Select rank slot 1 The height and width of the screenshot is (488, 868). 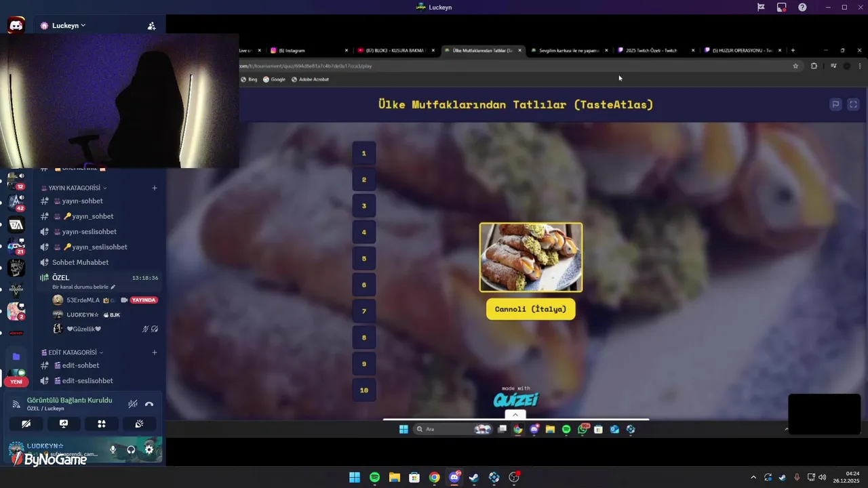(364, 153)
